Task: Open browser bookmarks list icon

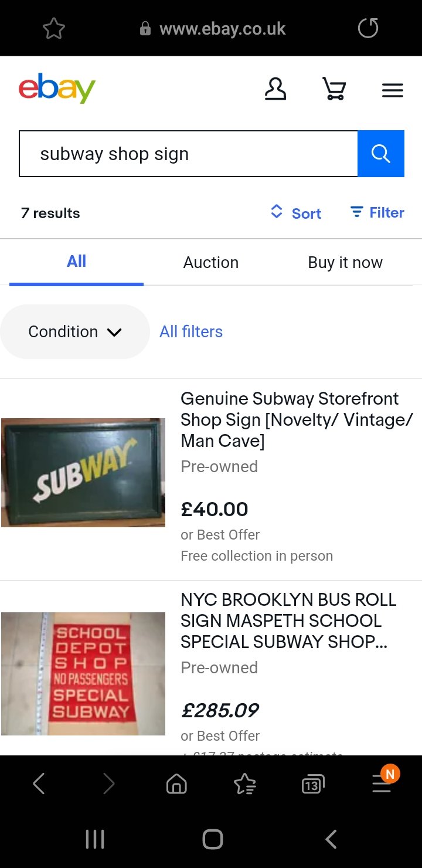Action: coord(244,784)
